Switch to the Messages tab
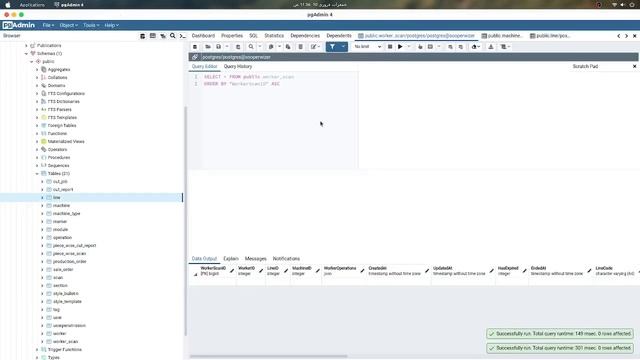The height and width of the screenshot is (360, 640). tap(256, 259)
